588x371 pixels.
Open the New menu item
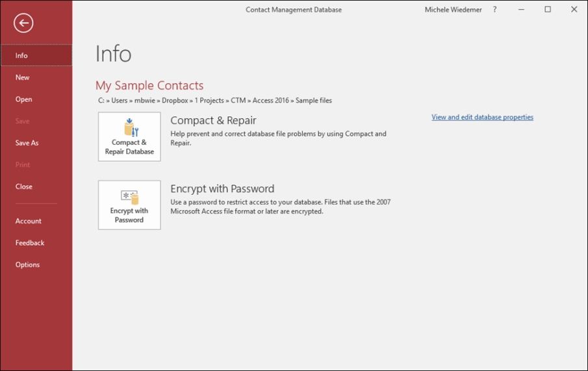(36, 77)
